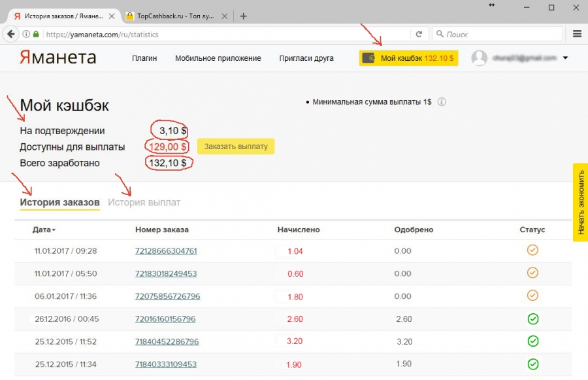Viewport: 588px width, 380px height.
Task: Open order link 72075856726796
Action: [168, 296]
